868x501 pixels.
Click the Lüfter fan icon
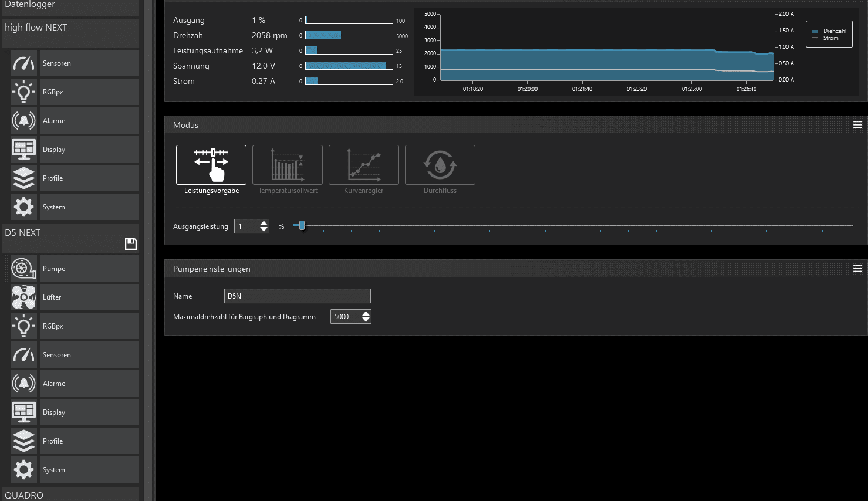[23, 297]
